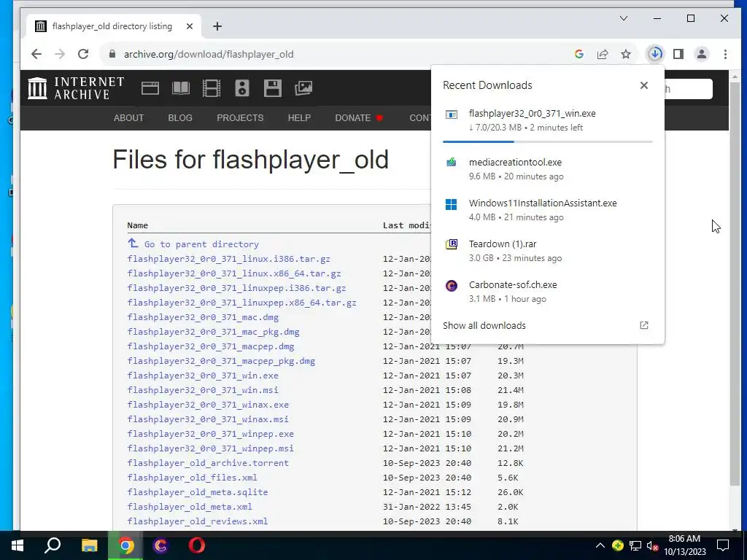Click the Carbonate-sof.ch.exe file icon
This screenshot has height=560, width=747.
[451, 285]
